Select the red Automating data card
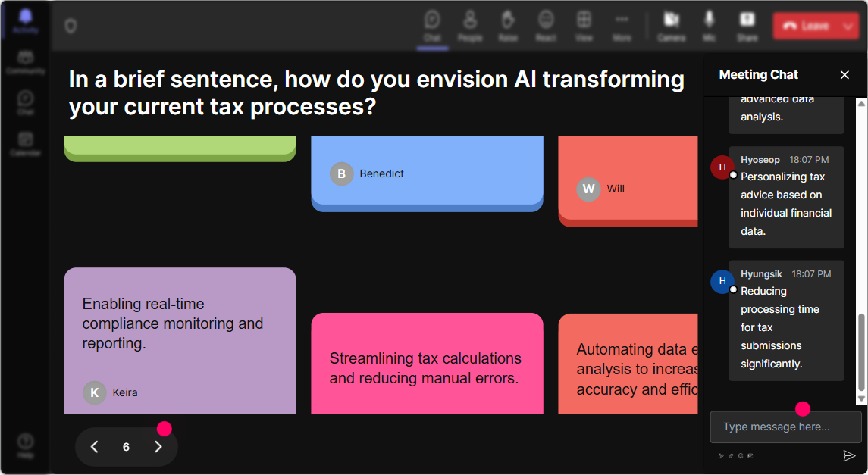Screen dimensions: 868x475 628,364
